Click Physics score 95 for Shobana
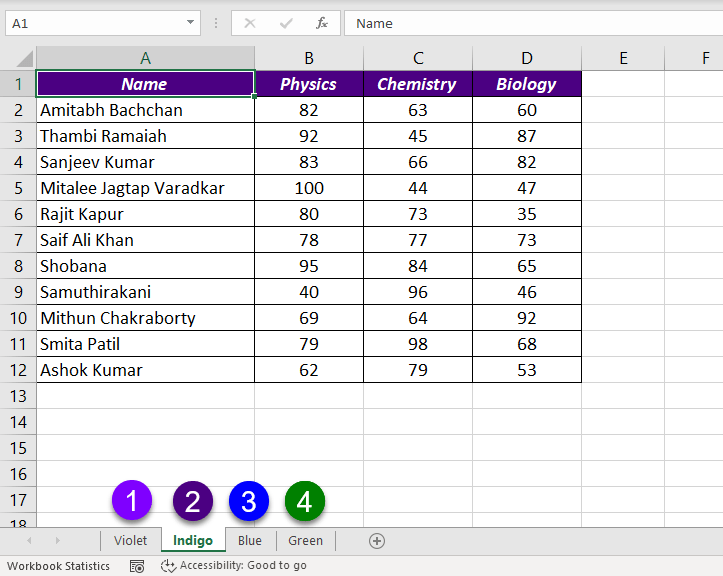723x576 pixels. click(309, 266)
